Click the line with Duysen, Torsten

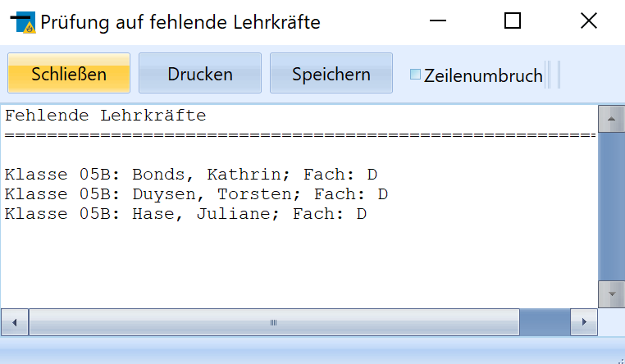pyautogui.click(x=196, y=194)
